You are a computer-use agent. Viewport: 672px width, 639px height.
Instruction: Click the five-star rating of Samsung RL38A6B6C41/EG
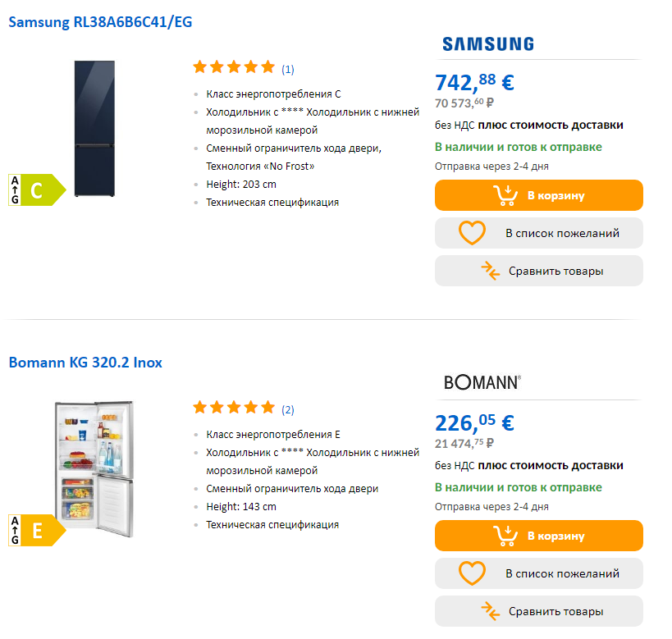pos(234,67)
